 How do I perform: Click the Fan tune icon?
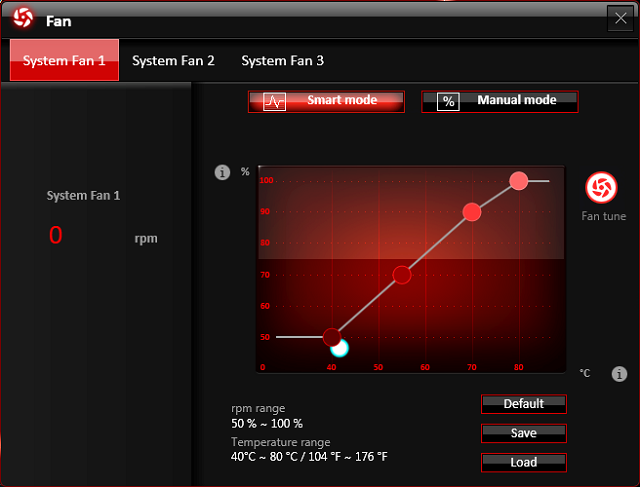(601, 187)
